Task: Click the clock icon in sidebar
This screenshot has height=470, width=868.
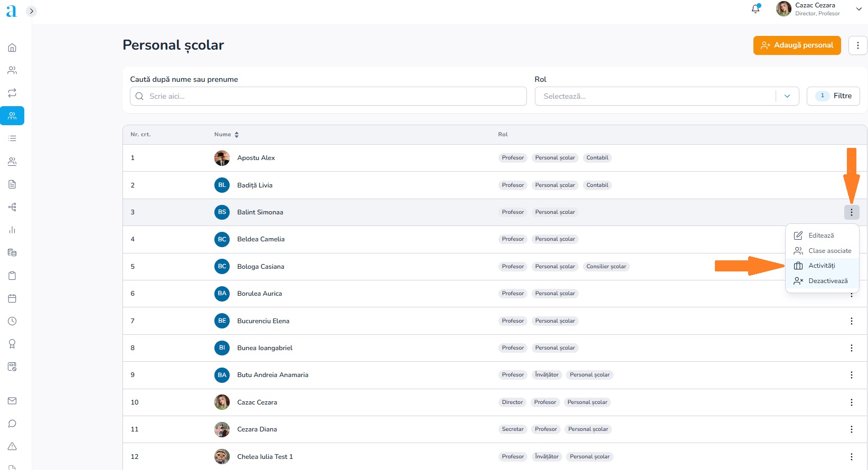Action: point(12,321)
